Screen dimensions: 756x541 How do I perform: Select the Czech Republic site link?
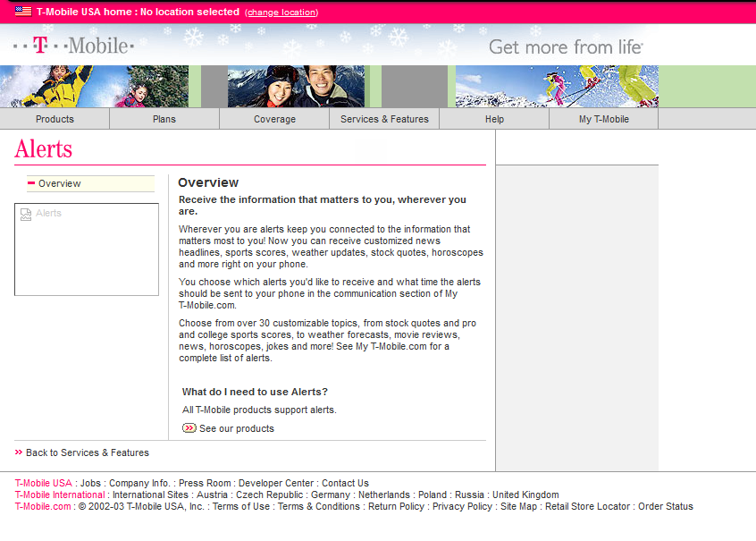(270, 495)
